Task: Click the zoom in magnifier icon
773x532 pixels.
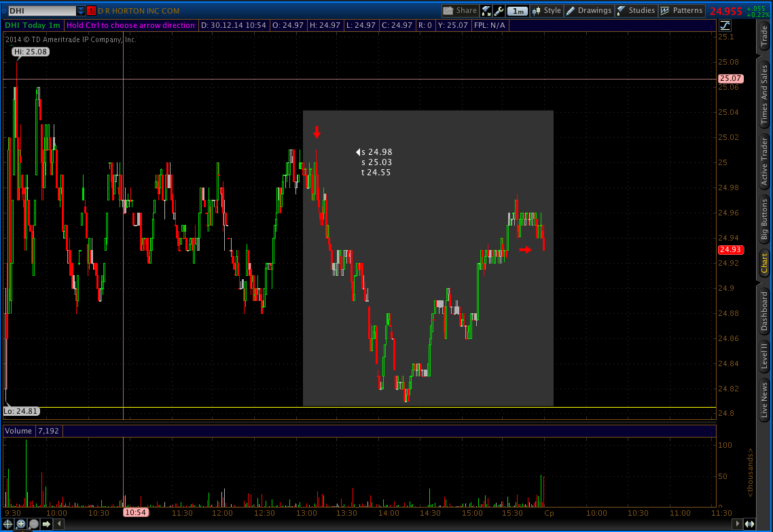Action: (x=20, y=524)
